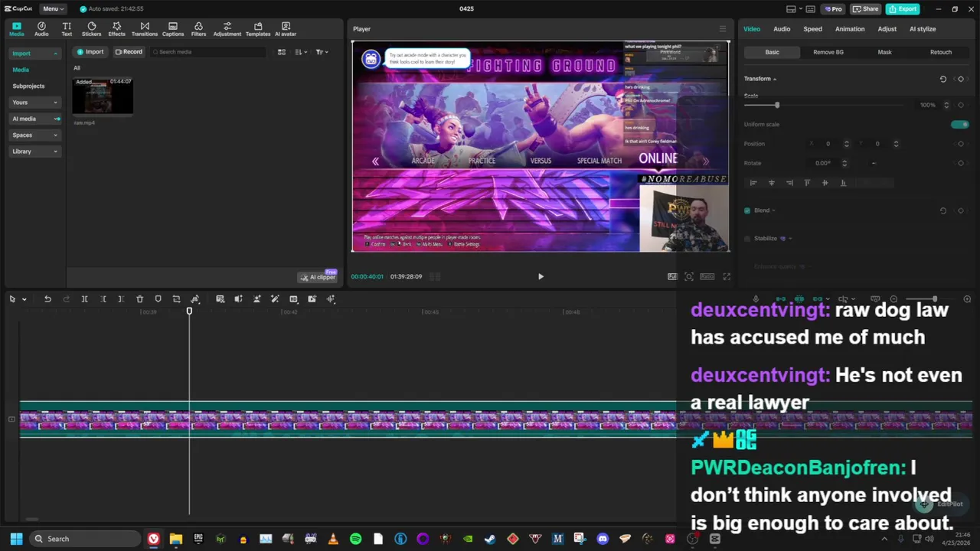Collapse the Transform section header
980x551 pixels.
(760, 79)
